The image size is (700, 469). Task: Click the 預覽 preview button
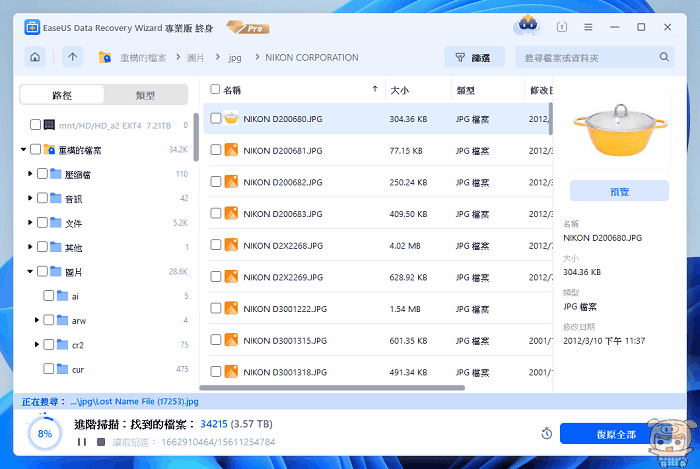(618, 191)
